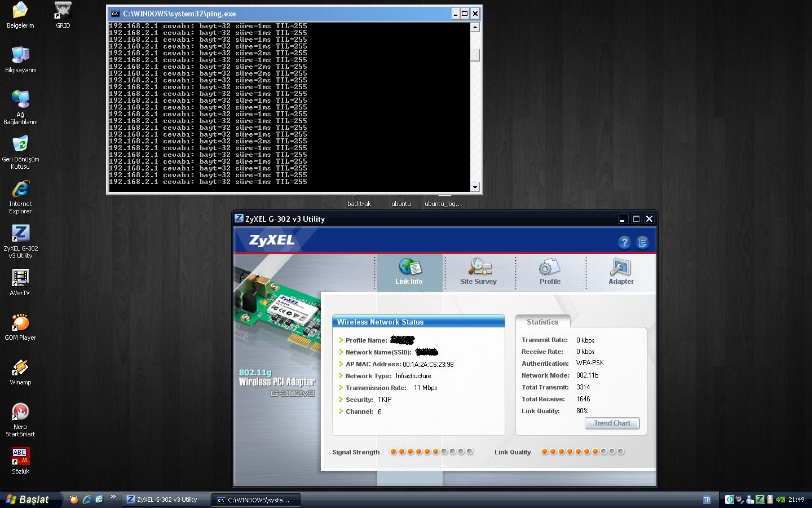
Task: Switch to the Site Survey tab
Action: (x=479, y=271)
